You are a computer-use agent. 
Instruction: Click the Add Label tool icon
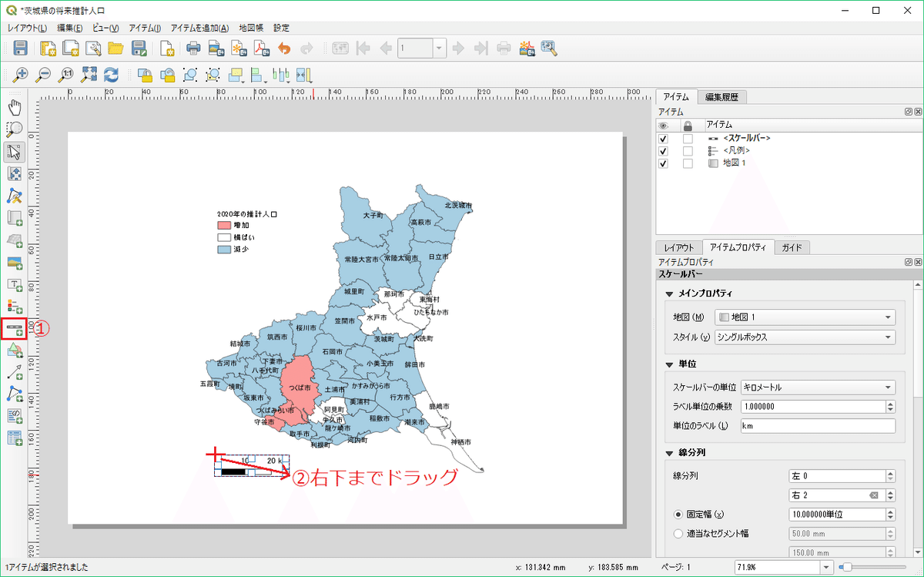(15, 284)
